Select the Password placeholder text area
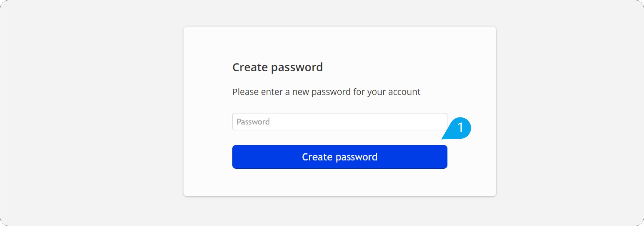This screenshot has width=644, height=226. (253, 122)
